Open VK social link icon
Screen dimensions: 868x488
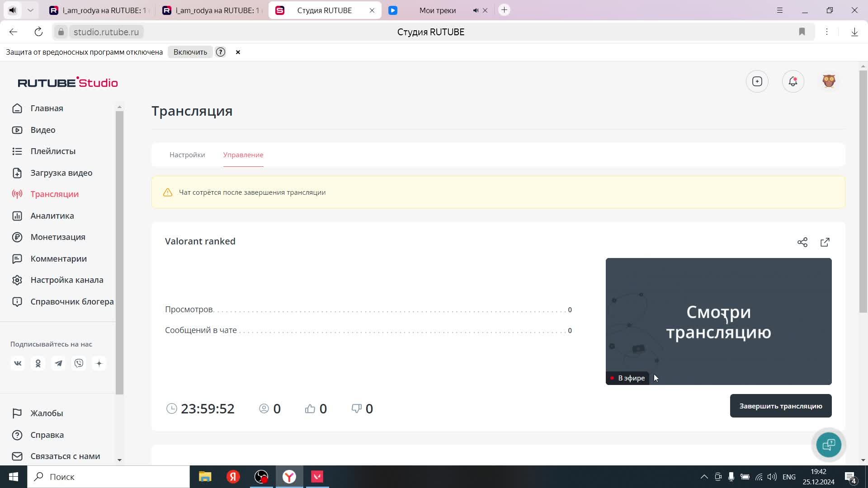[x=18, y=363]
